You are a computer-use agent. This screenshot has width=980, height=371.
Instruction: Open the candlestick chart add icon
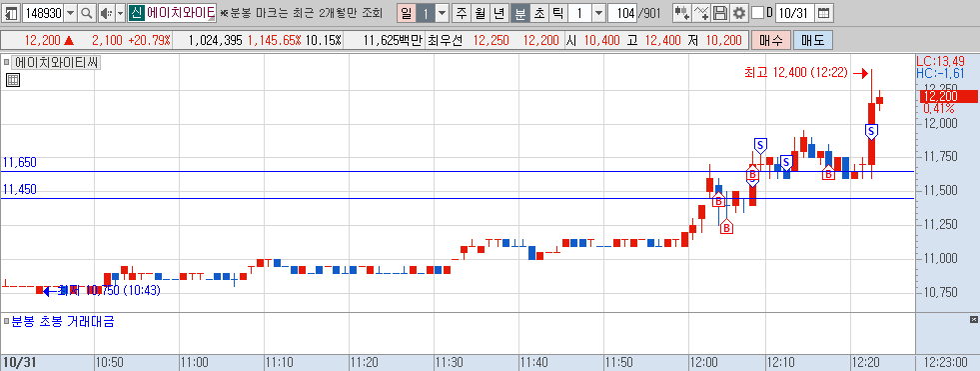point(682,13)
